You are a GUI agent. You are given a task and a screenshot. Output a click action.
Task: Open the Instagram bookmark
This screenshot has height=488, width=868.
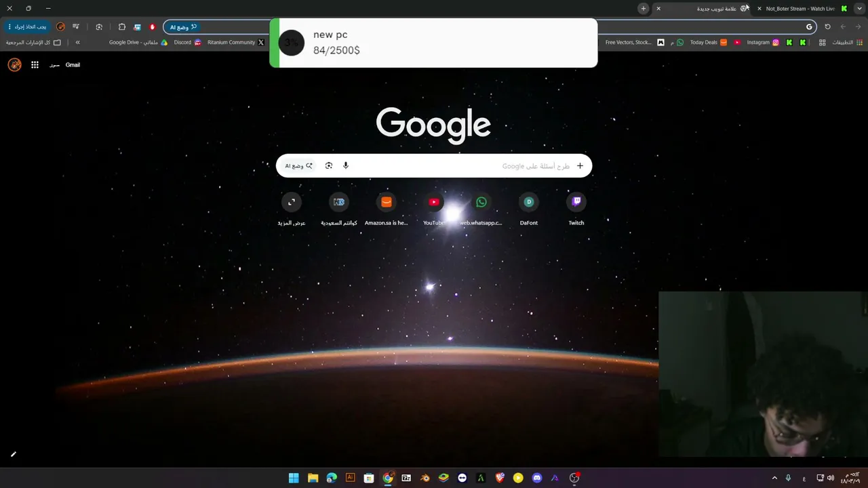763,42
